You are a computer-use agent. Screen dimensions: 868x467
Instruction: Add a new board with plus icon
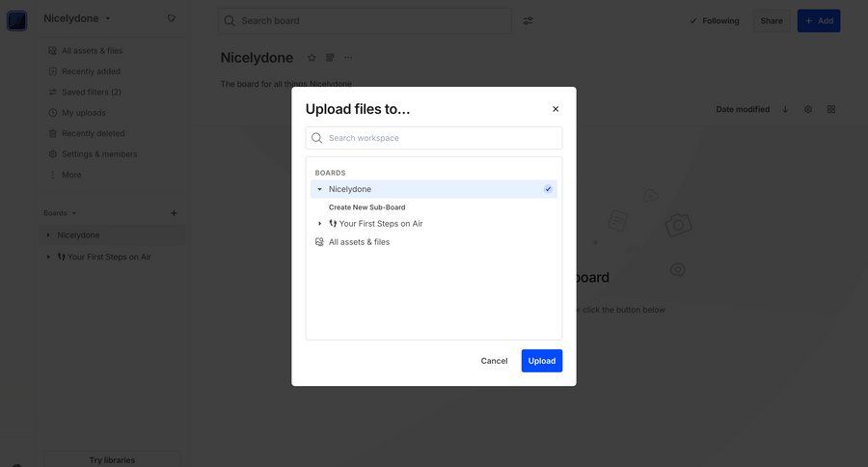click(x=174, y=213)
